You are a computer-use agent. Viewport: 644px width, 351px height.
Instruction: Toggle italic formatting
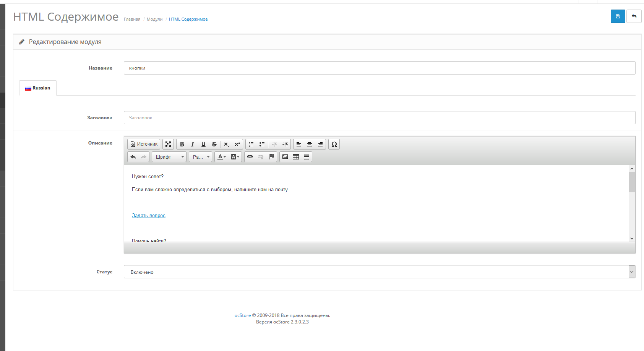coord(193,144)
